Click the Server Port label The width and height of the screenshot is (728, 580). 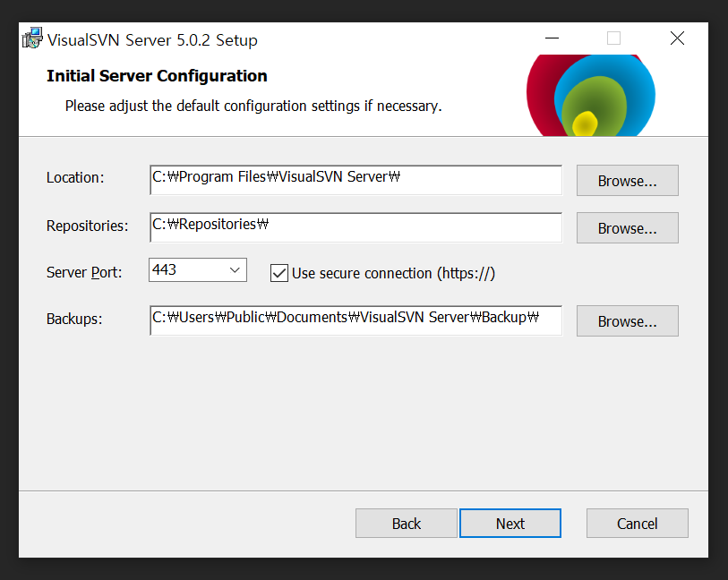click(x=84, y=272)
